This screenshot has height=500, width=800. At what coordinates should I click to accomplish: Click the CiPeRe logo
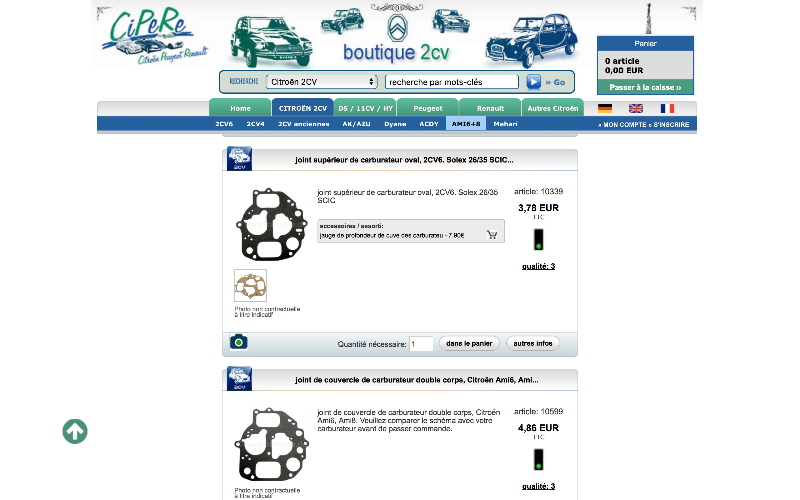158,38
